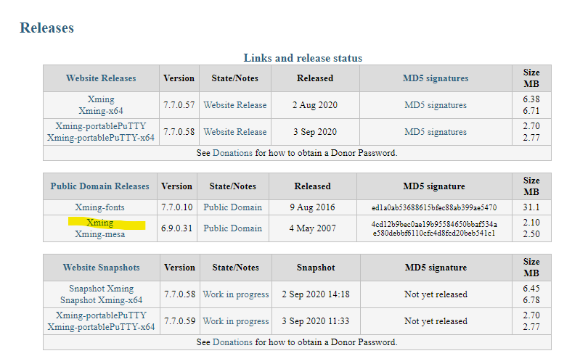The image size is (588, 364).
Task: Select version 7.7.0.10 cell
Action: (x=176, y=207)
